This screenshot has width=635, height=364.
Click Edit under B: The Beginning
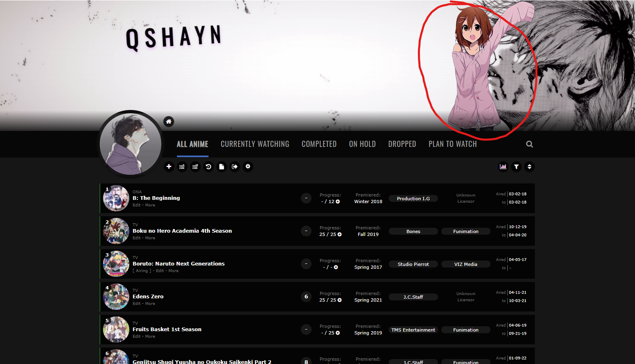click(x=137, y=205)
